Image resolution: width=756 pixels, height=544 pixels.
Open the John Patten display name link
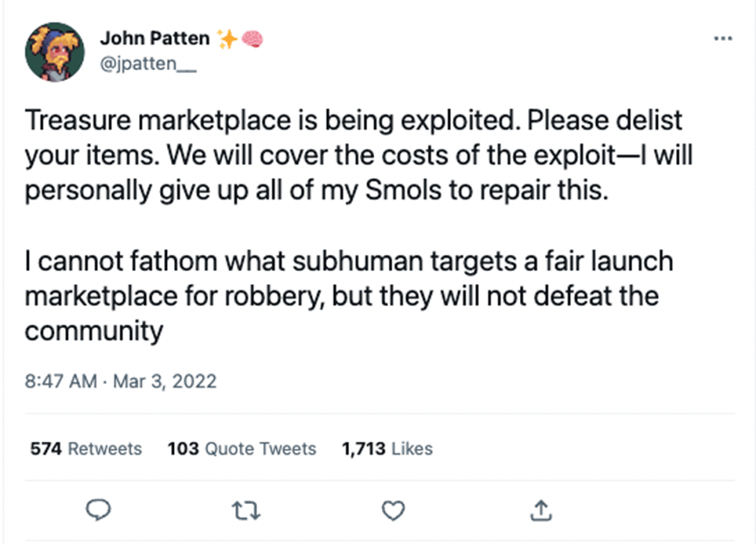(x=155, y=38)
